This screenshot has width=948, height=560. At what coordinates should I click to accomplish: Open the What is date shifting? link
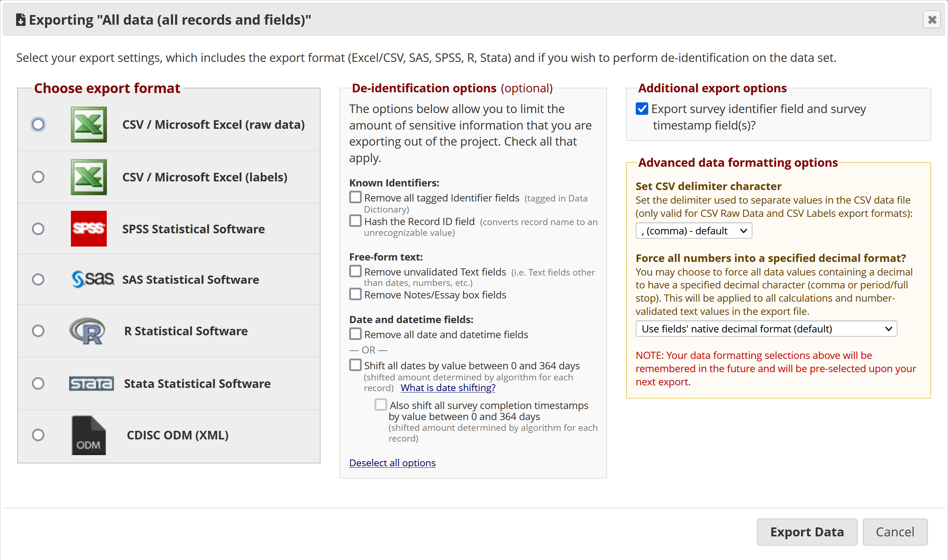(448, 388)
